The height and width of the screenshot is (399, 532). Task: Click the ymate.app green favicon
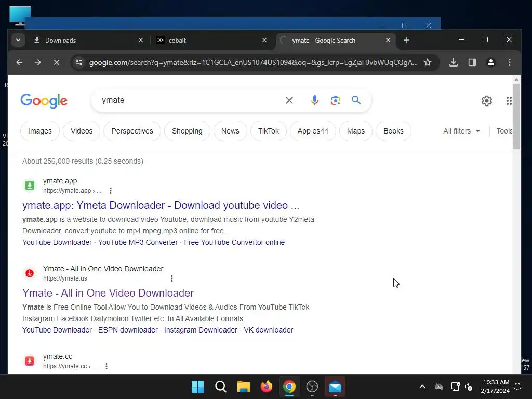(x=30, y=185)
